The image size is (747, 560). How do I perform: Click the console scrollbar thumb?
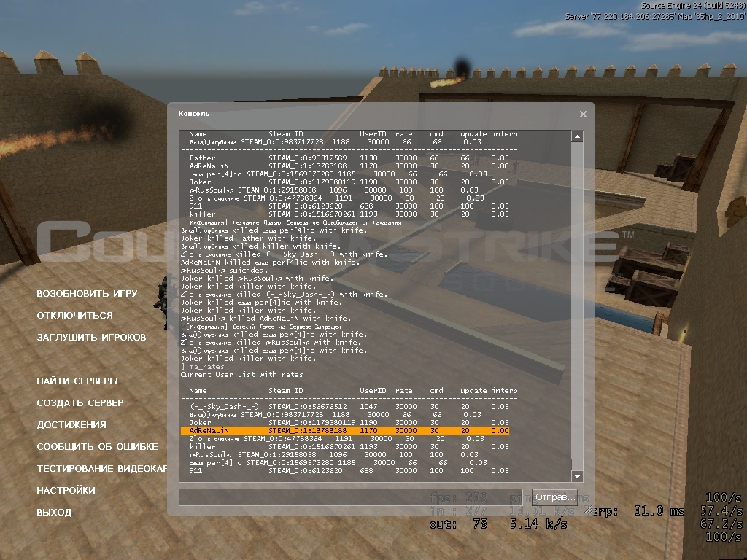pos(578,464)
